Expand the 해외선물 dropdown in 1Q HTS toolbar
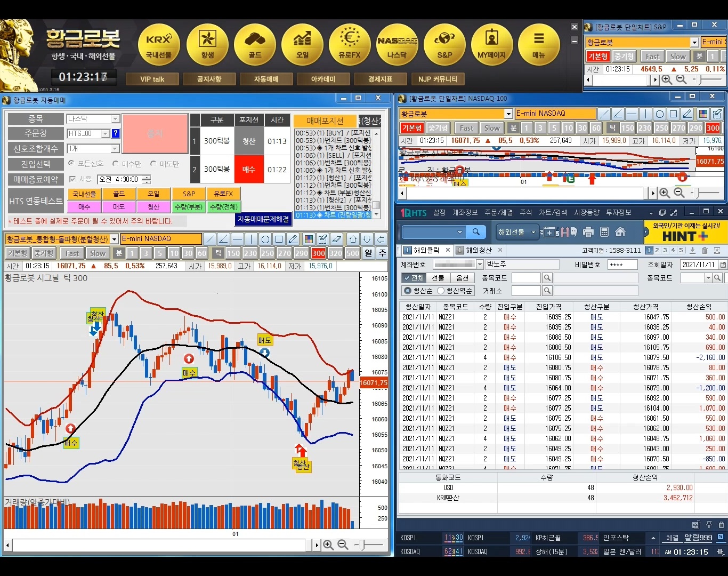This screenshot has height=576, width=728. click(533, 232)
